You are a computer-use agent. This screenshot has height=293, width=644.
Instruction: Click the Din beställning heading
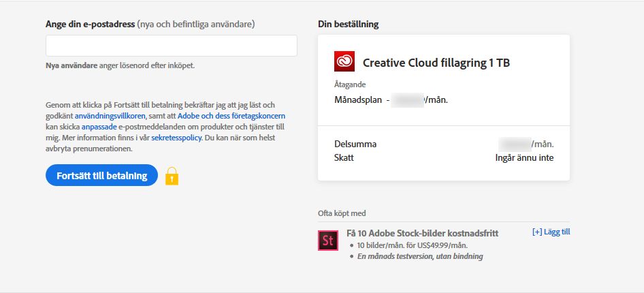coord(349,25)
